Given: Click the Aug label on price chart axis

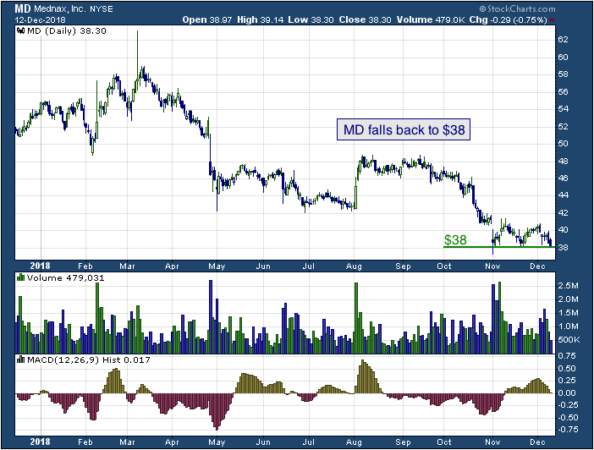Looking at the screenshot, I should [354, 266].
